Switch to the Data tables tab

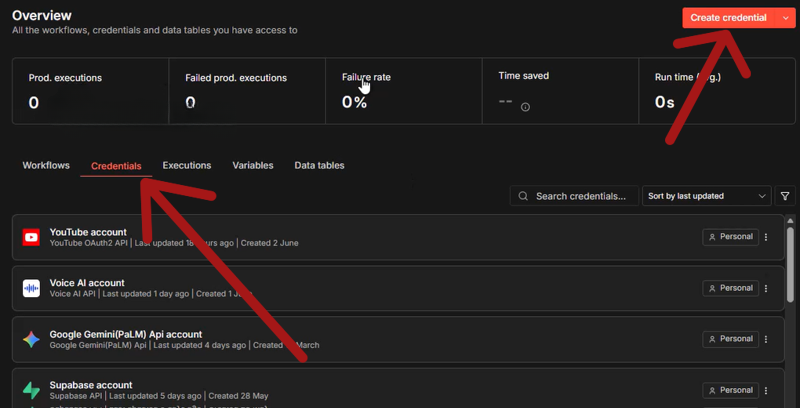319,165
